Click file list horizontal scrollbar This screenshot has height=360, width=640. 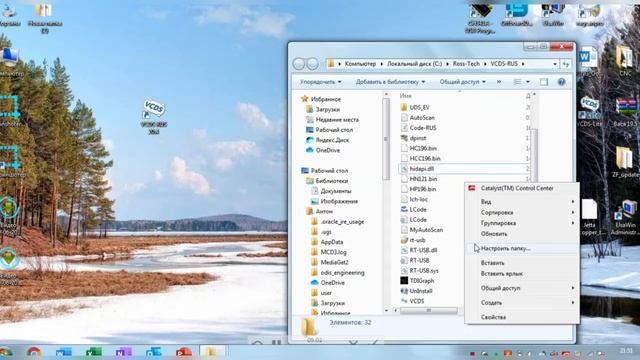pos(429,311)
